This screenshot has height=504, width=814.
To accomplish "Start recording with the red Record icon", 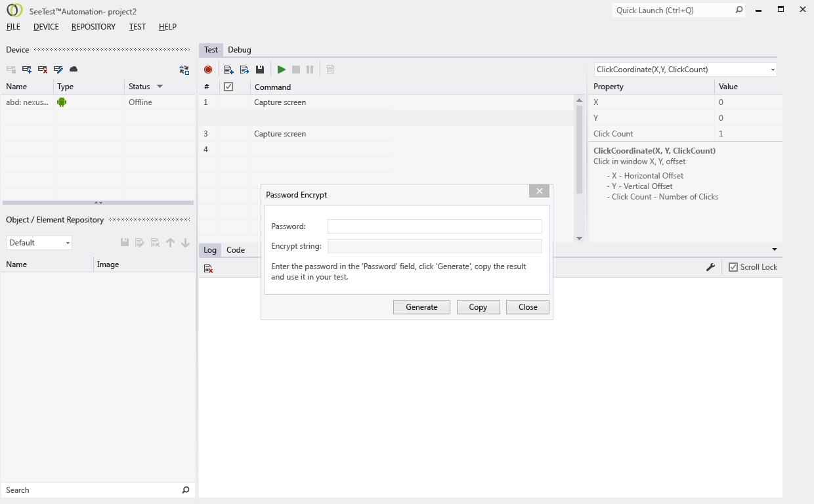I will [x=208, y=70].
